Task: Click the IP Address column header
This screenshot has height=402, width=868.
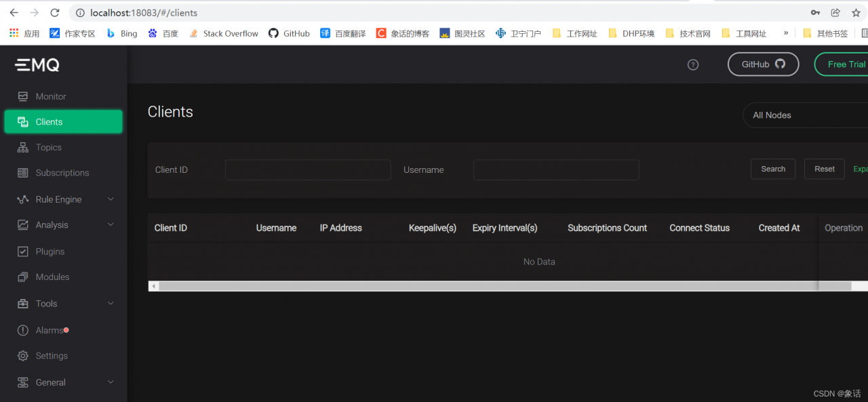Action: coord(341,228)
